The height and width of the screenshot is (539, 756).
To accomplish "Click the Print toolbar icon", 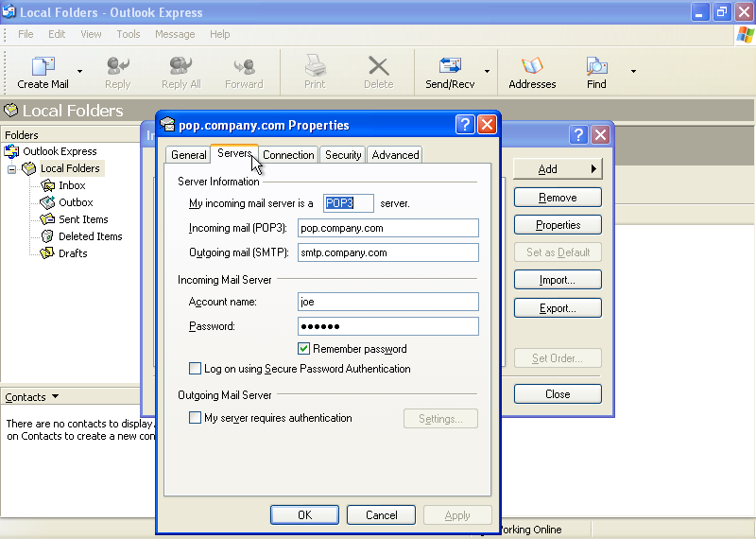I will tap(315, 65).
